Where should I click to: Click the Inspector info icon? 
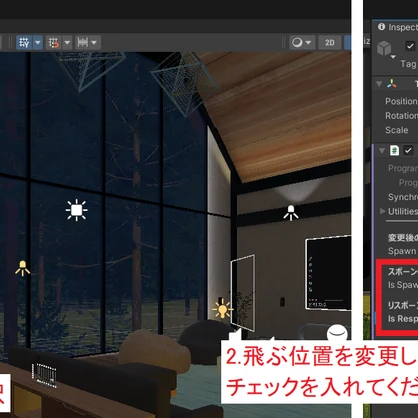point(382,27)
